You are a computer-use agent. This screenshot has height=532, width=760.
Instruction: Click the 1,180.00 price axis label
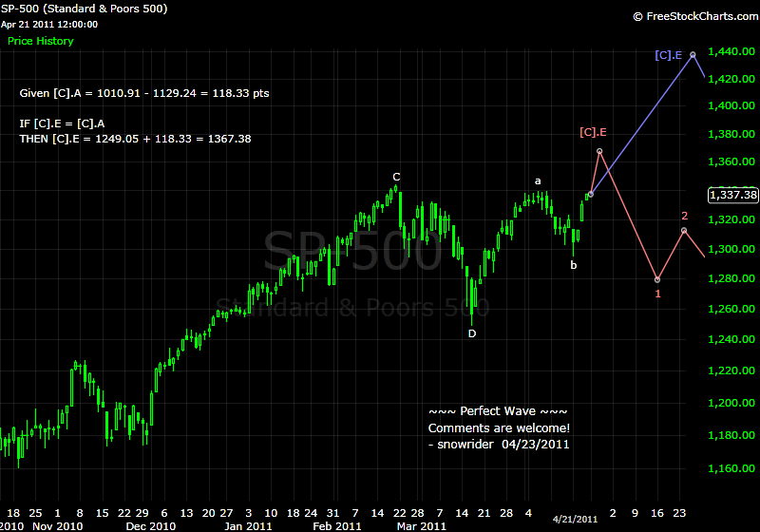(731, 435)
